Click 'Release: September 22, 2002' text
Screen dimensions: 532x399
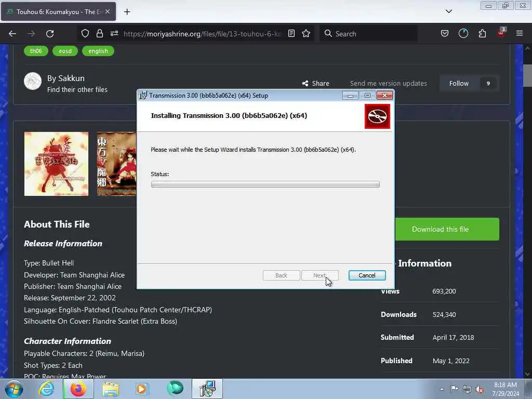70,298
